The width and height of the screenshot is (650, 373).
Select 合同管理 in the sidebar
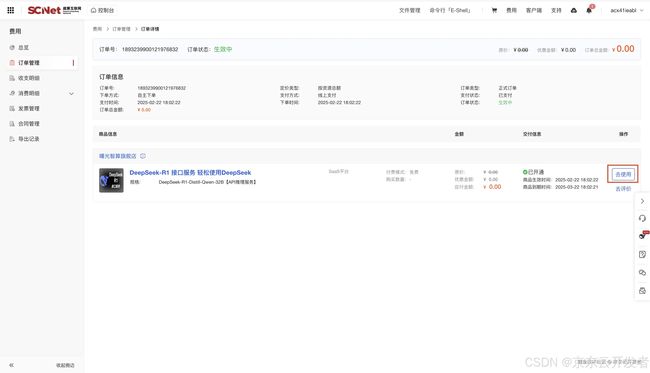(29, 124)
